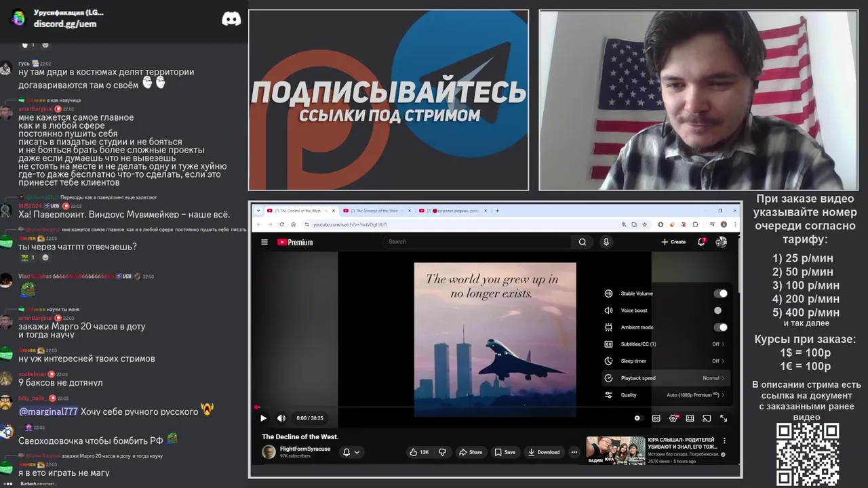Toggle the Stable Volume switch
Image resolution: width=868 pixels, height=488 pixels.
720,293
